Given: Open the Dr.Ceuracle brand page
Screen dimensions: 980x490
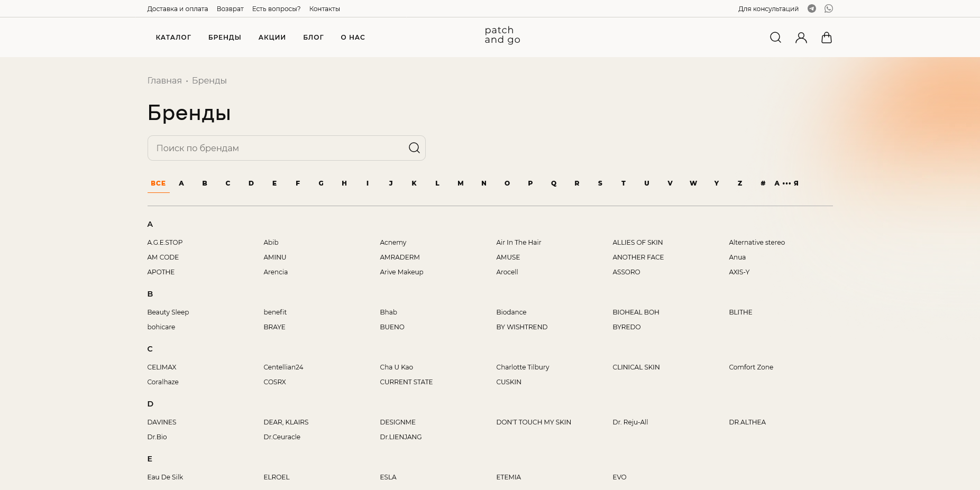Looking at the screenshot, I should coord(282,437).
